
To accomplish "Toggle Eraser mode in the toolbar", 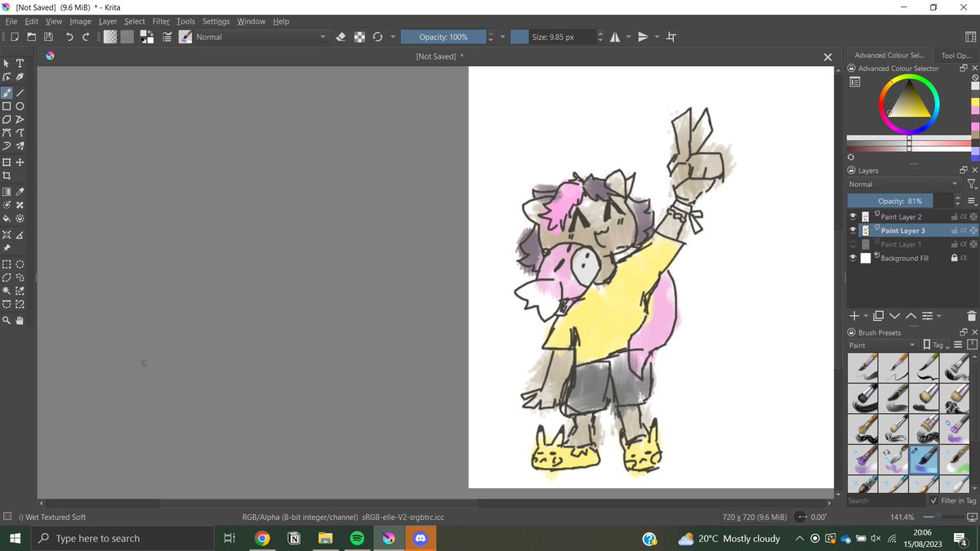I will (341, 37).
